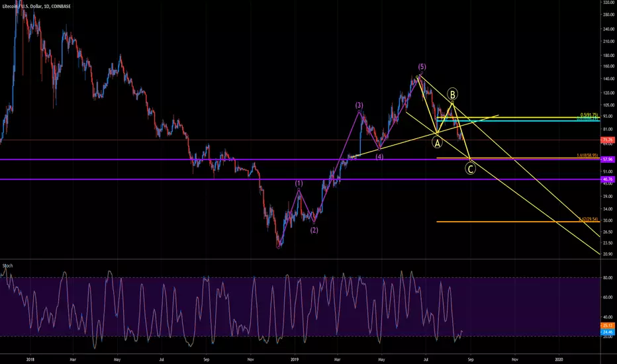617x364 pixels.
Task: Click the (4) Elliott wave label
Action: pyautogui.click(x=379, y=157)
